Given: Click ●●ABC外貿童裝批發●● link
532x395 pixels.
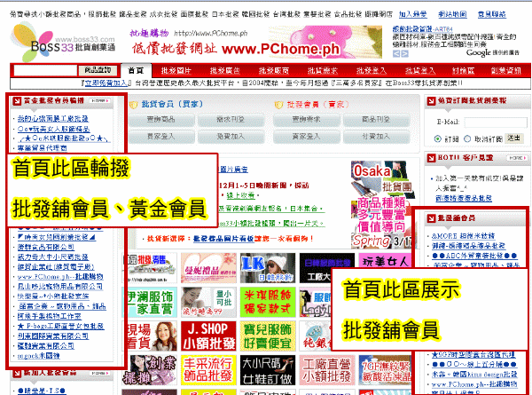Looking at the screenshot, I should (474, 256).
